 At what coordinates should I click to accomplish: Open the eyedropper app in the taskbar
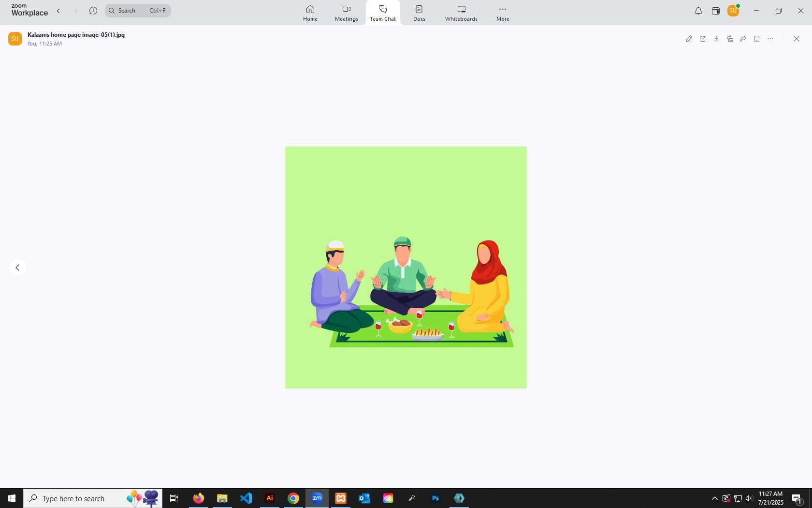coord(412,498)
